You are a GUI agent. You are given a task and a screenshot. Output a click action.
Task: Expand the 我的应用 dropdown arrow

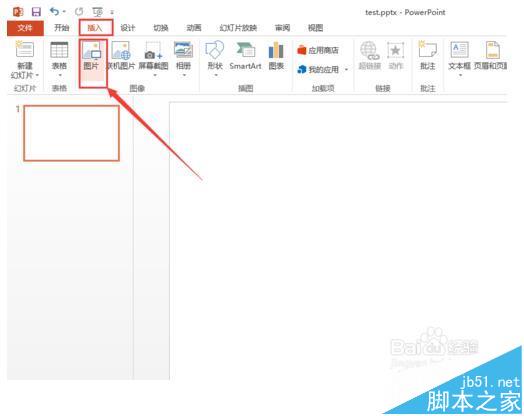[x=347, y=70]
